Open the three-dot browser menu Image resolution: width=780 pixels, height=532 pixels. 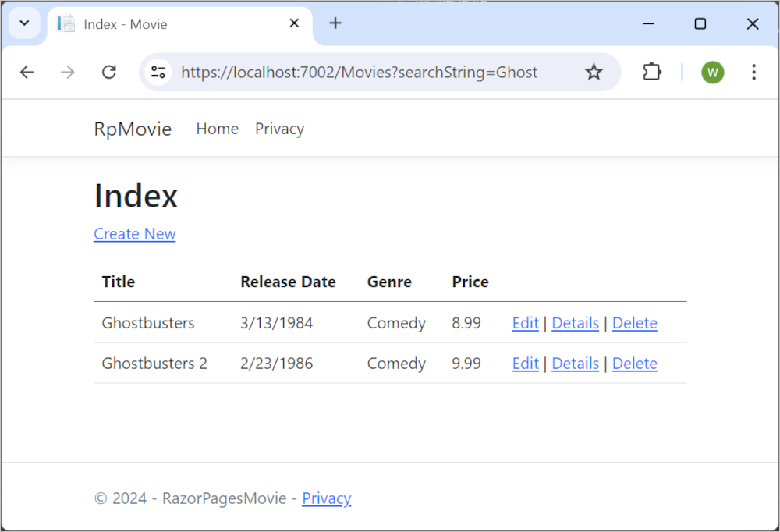(753, 72)
